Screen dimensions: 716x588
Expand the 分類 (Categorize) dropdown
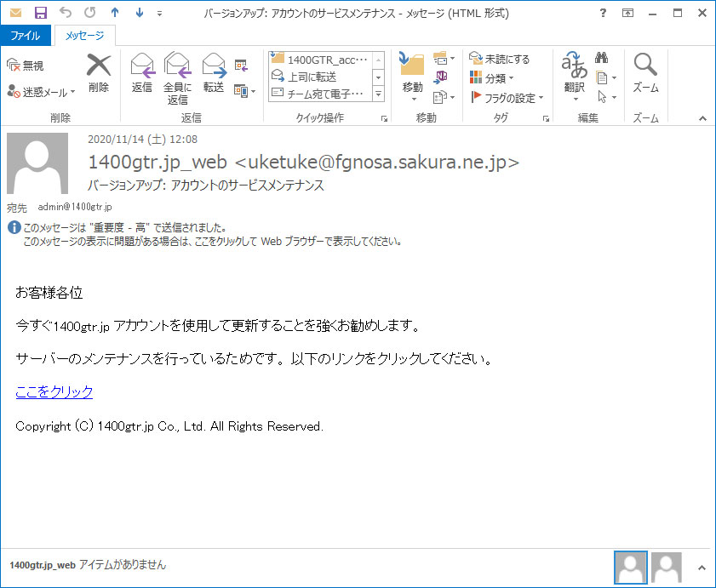(493, 78)
